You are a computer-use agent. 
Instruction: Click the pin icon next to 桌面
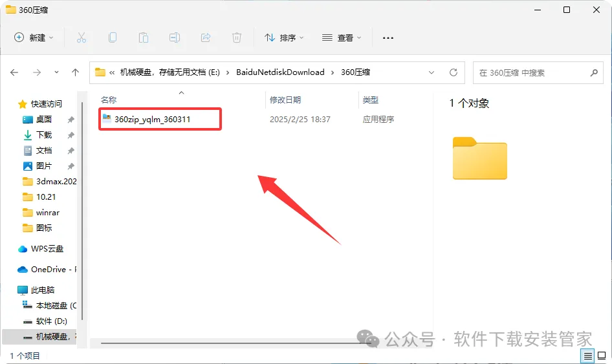pyautogui.click(x=71, y=120)
